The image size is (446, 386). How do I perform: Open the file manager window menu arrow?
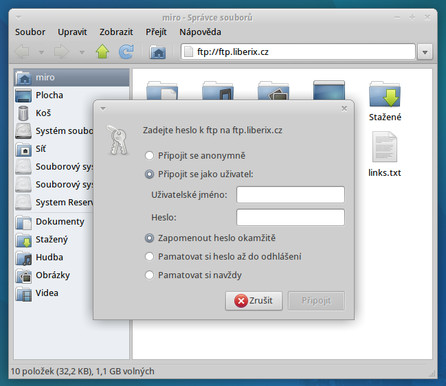pyautogui.click(x=19, y=17)
